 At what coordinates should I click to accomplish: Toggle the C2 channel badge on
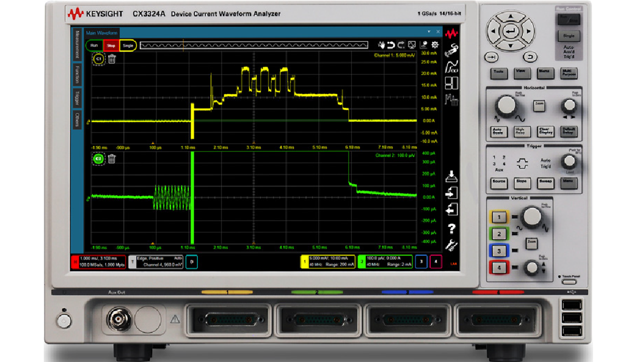point(98,158)
